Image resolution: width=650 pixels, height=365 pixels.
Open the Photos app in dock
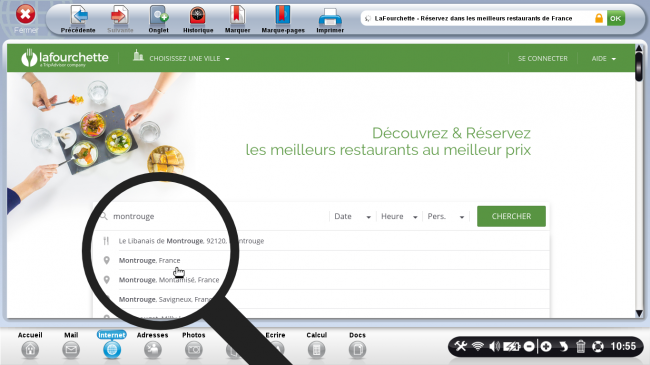pos(194,345)
